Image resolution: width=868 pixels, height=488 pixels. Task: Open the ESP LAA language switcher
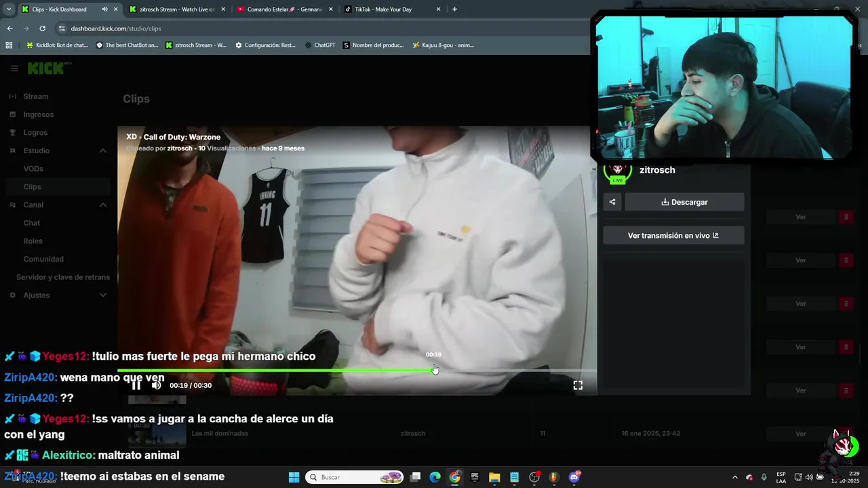tap(781, 477)
